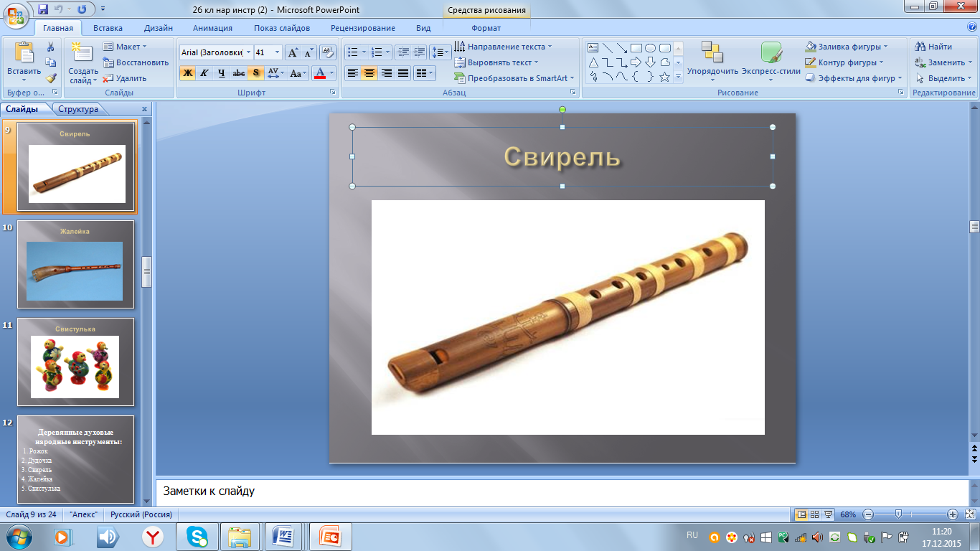
Task: Switch to Slide Sorter view icon
Action: pyautogui.click(x=815, y=514)
